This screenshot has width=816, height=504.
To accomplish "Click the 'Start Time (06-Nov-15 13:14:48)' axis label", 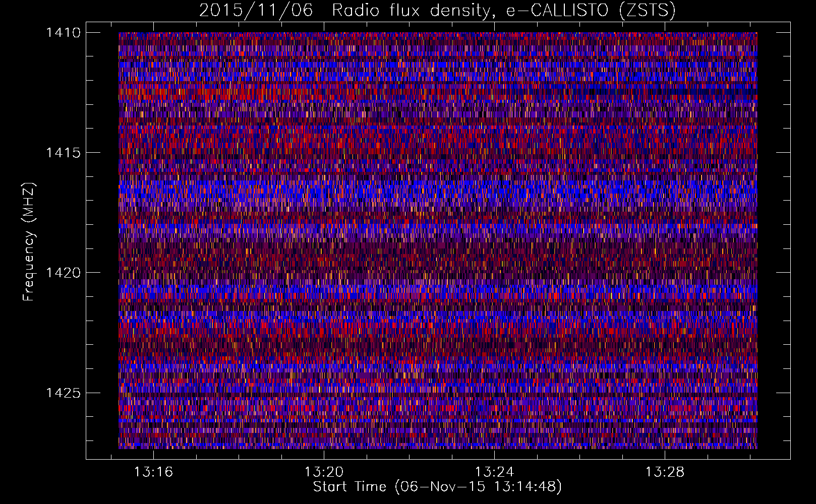I will [437, 487].
